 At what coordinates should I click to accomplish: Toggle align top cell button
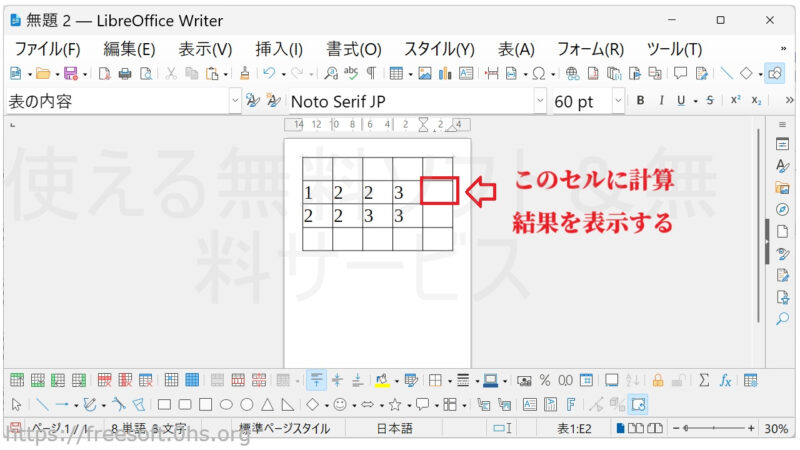pyautogui.click(x=316, y=380)
